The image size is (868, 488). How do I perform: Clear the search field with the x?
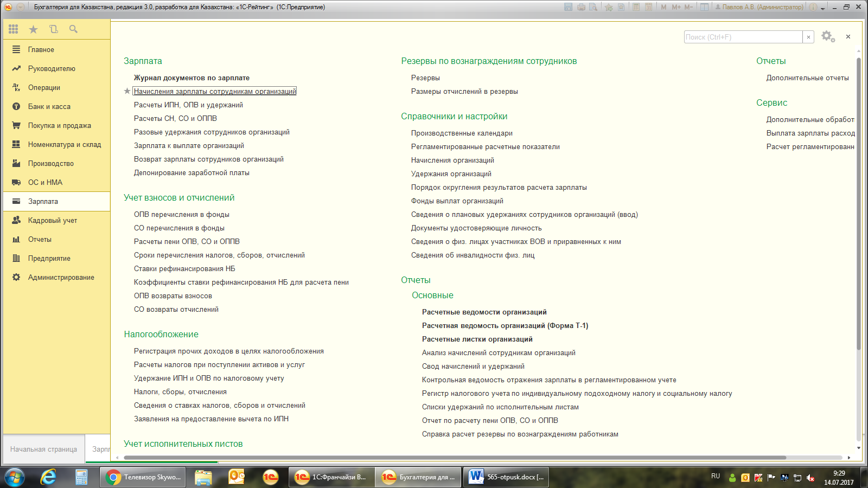(808, 37)
